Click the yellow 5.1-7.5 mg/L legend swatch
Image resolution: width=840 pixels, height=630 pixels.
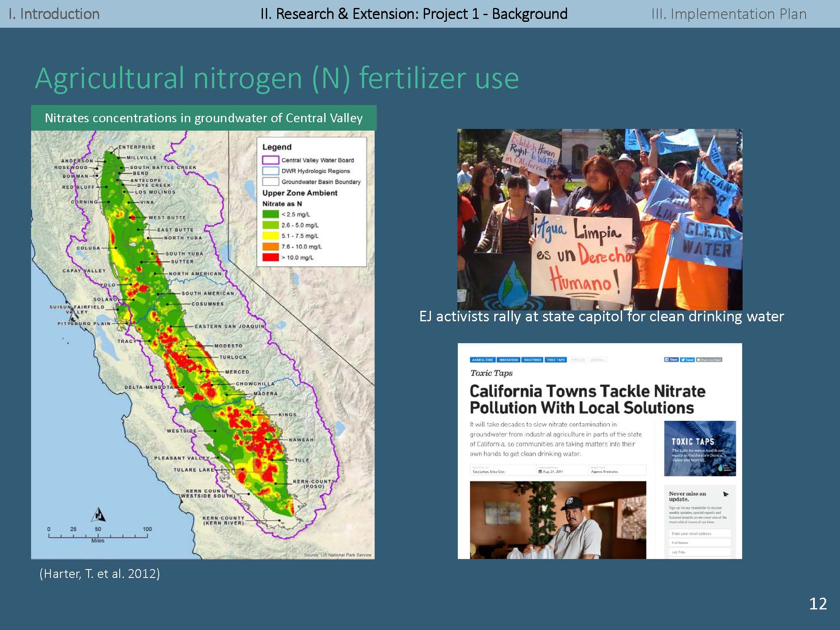click(x=270, y=236)
